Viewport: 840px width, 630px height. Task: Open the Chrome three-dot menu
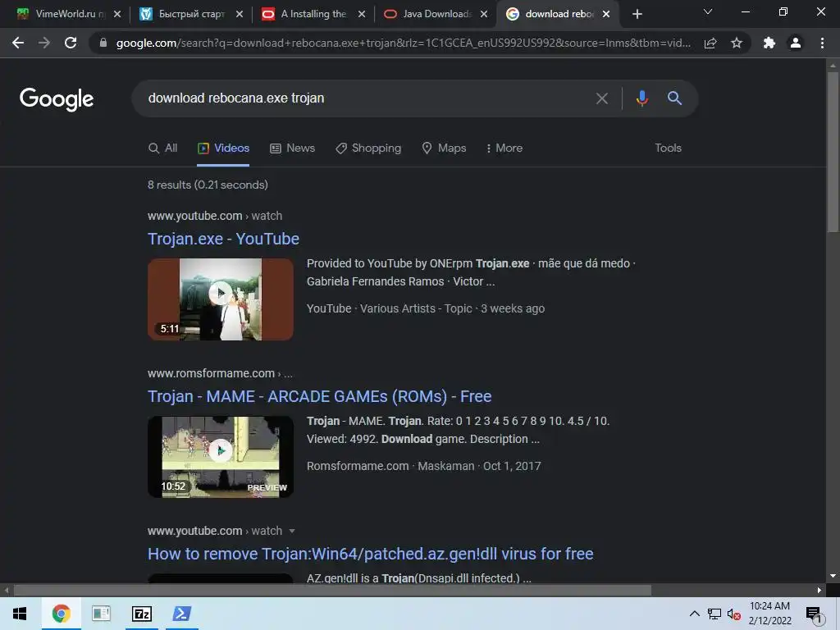[822, 43]
